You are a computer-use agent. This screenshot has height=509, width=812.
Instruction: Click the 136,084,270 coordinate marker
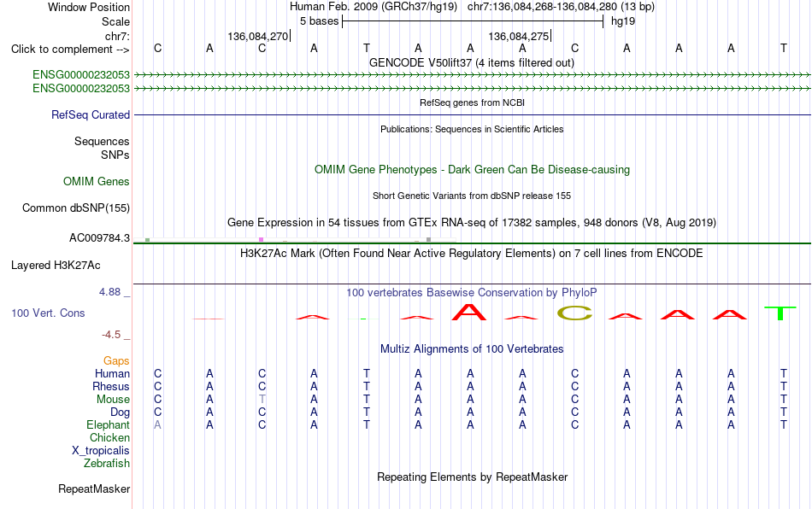tap(257, 36)
